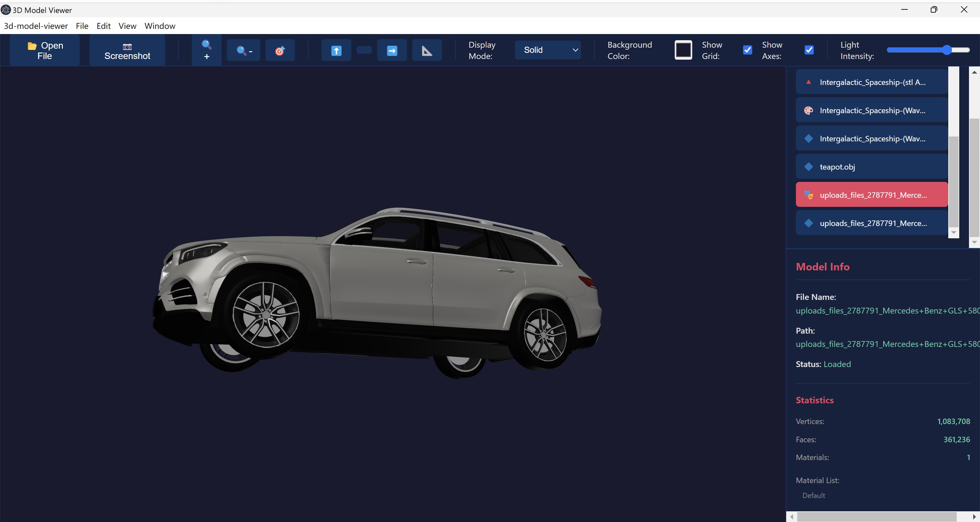Select teapot.obj in the file list

tap(871, 166)
